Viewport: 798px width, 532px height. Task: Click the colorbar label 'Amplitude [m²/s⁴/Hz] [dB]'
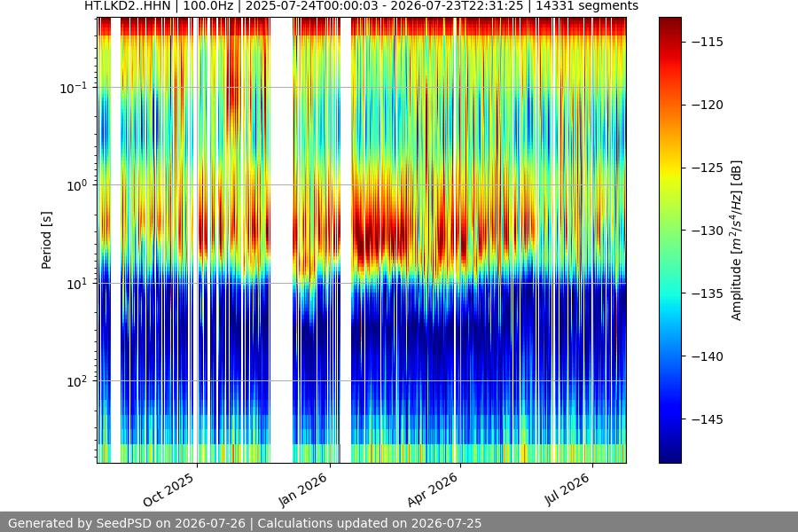click(x=737, y=240)
